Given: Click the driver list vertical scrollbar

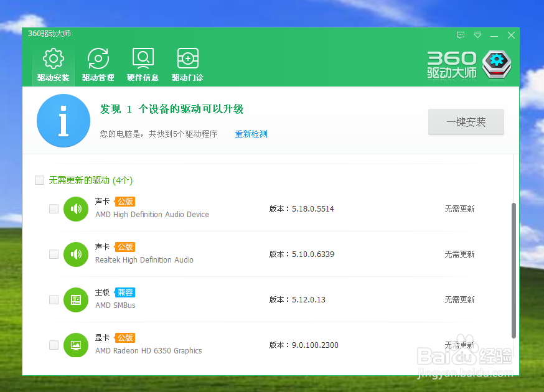Looking at the screenshot, I should coord(514,271).
